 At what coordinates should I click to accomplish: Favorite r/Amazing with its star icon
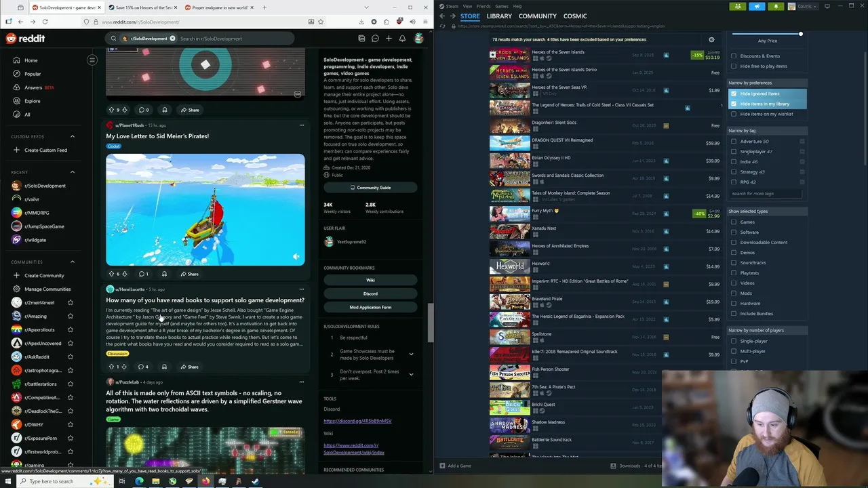(70, 316)
